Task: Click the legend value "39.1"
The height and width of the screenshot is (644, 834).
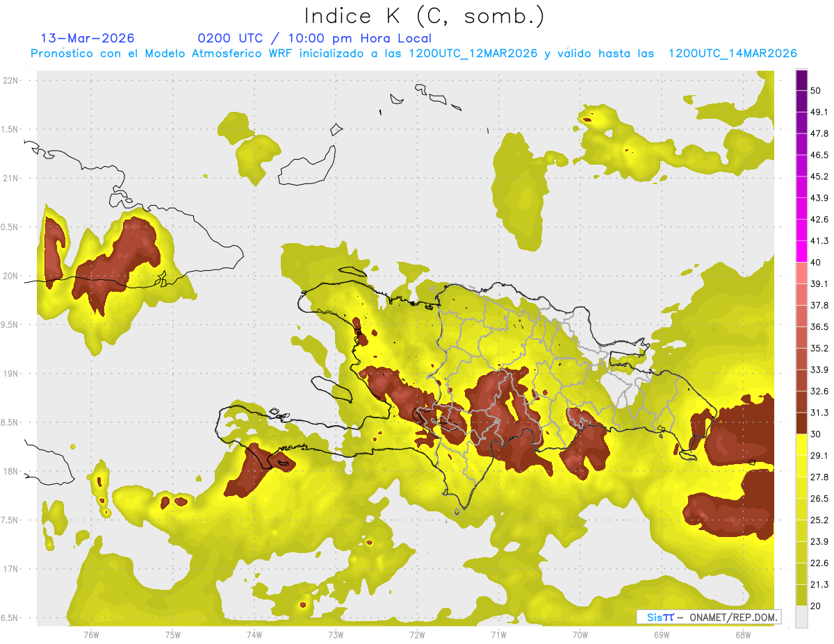Action: click(x=819, y=284)
